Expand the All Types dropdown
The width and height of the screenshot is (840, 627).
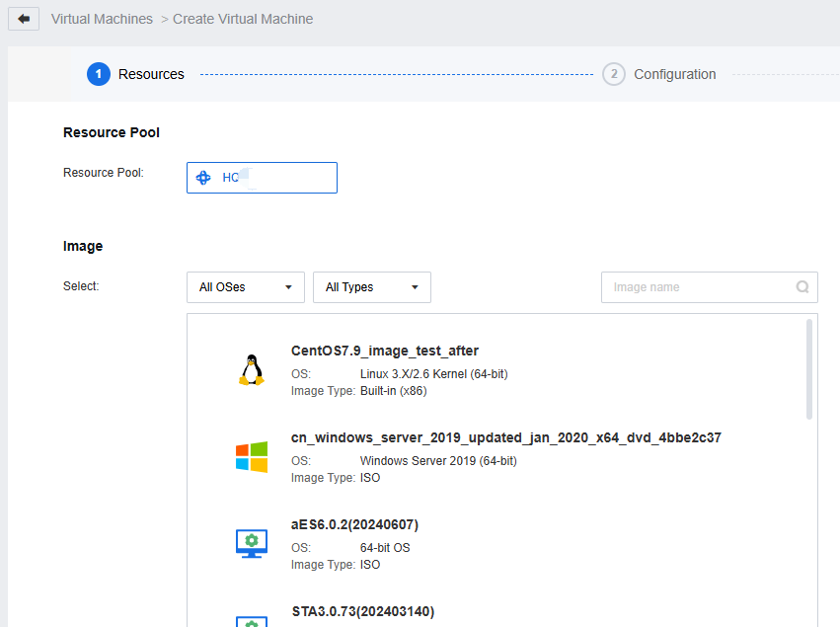(372, 287)
